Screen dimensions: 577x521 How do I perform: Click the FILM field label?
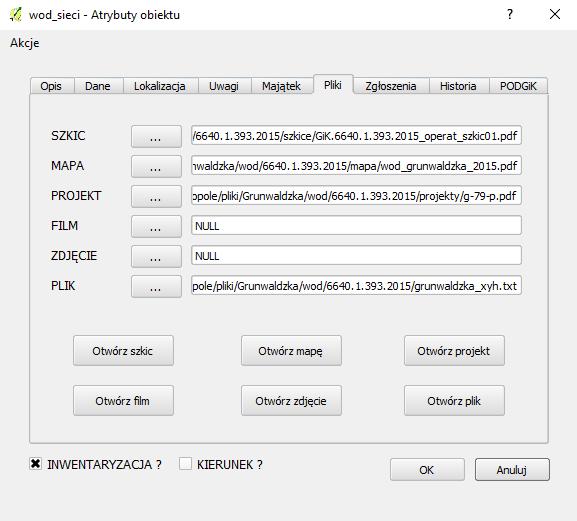click(64, 226)
